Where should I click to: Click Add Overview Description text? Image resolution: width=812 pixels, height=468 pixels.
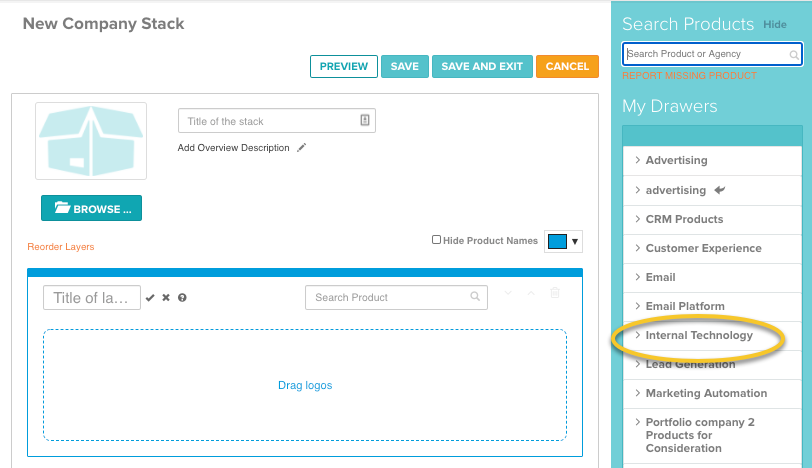coord(233,148)
